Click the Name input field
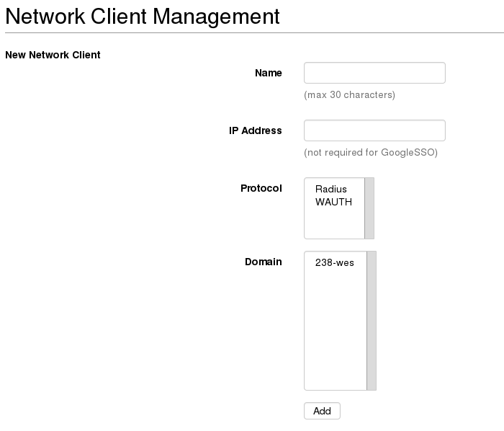The height and width of the screenshot is (431, 504). pos(374,73)
